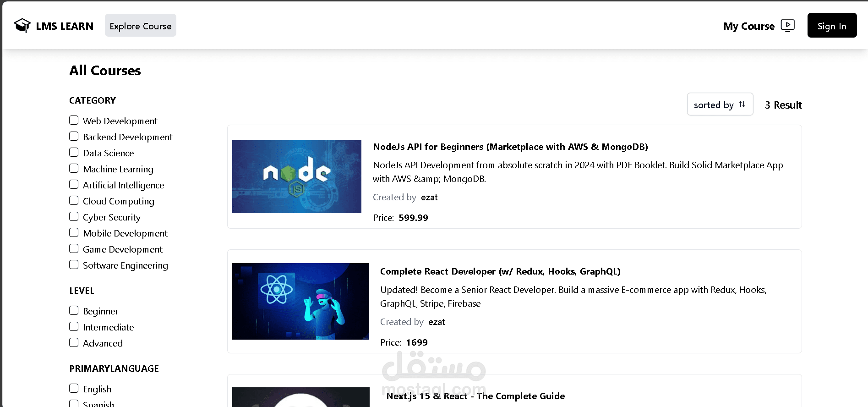Enable the English language filter
The height and width of the screenshot is (407, 868).
click(74, 388)
